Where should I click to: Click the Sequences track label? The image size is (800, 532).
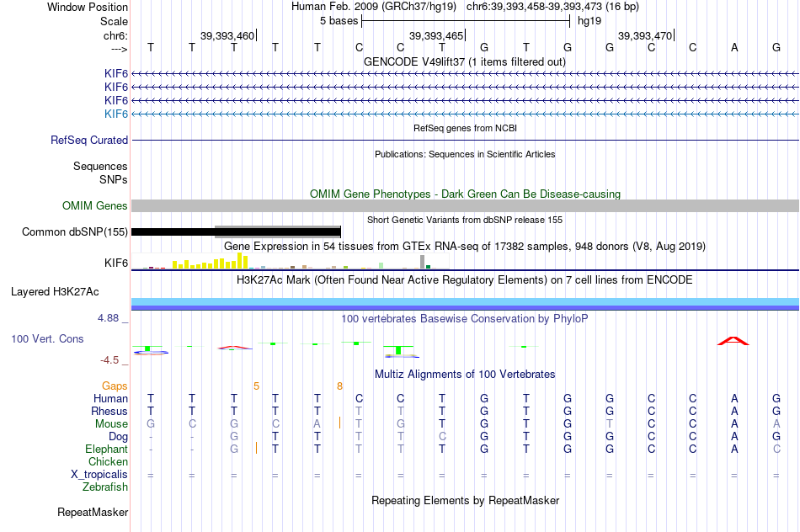100,167
